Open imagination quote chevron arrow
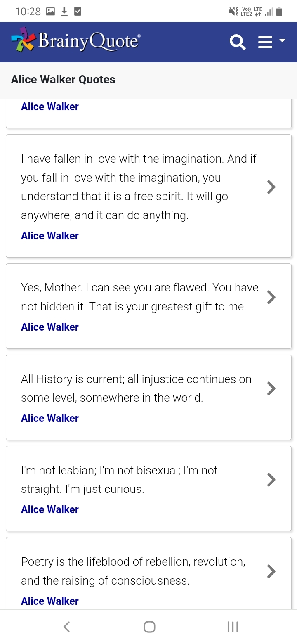 point(271,187)
